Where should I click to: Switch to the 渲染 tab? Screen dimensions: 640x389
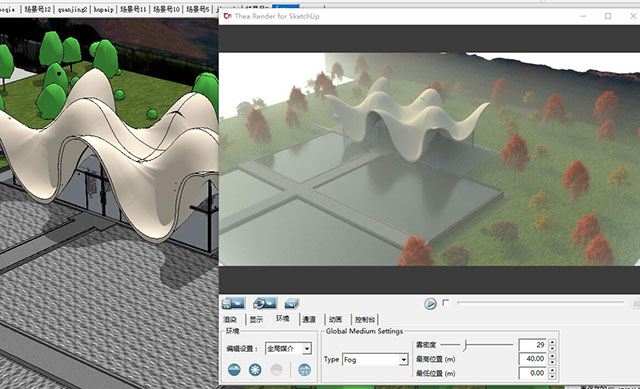click(230, 319)
